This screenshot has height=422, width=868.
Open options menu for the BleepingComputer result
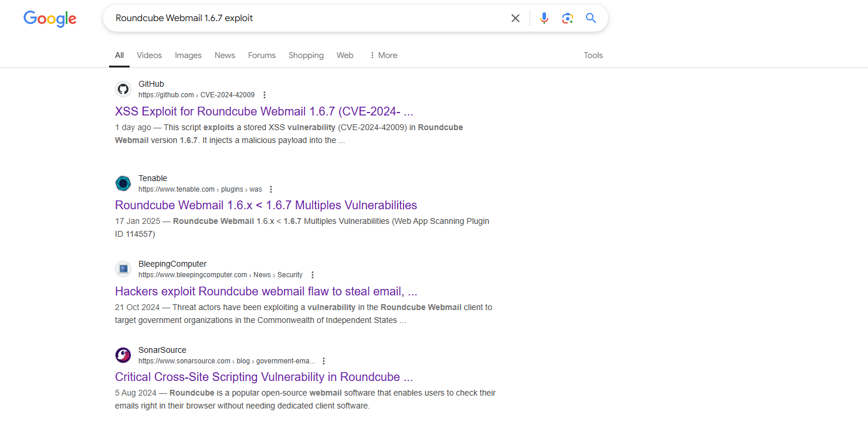[313, 275]
